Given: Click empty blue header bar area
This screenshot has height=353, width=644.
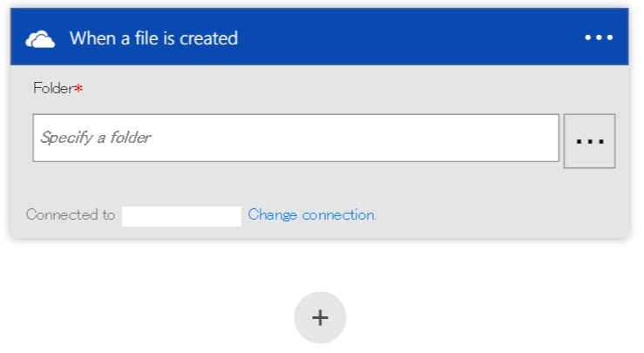Looking at the screenshot, I should click(x=410, y=38).
